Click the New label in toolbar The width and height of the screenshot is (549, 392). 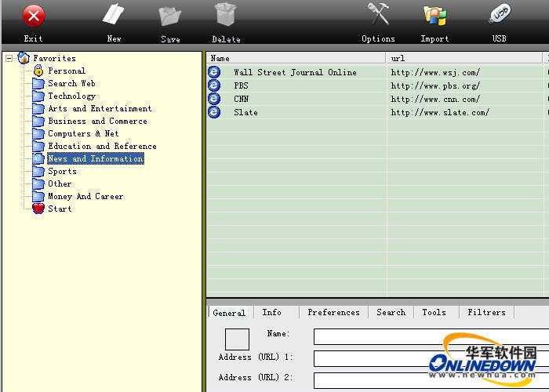tap(114, 38)
